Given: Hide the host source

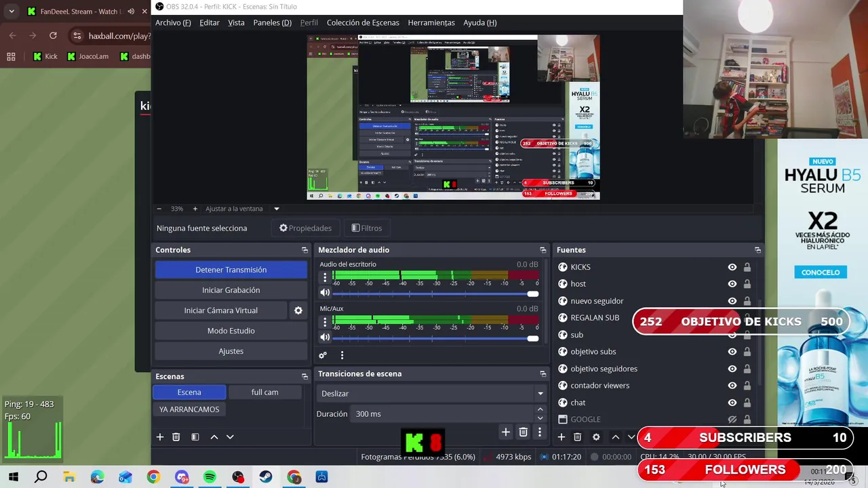Looking at the screenshot, I should [x=732, y=284].
